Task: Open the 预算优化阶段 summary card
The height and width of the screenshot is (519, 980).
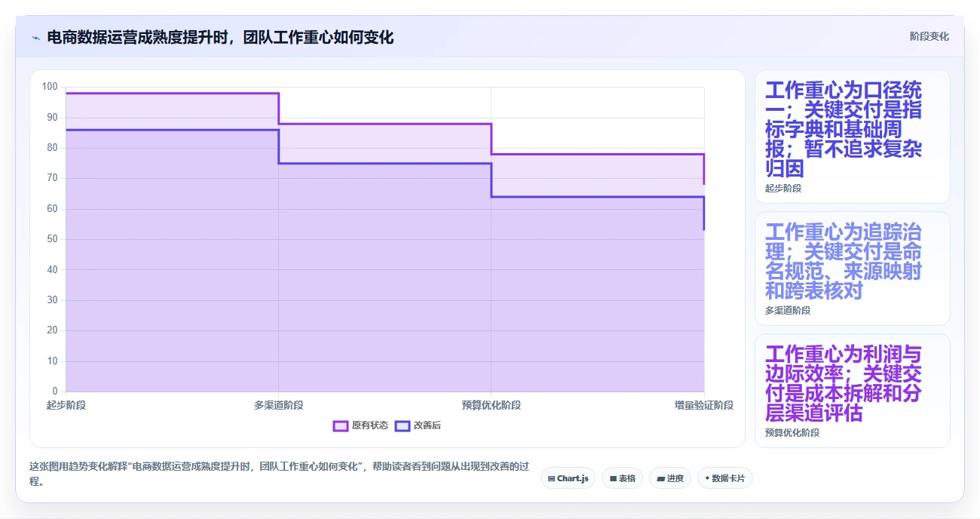Action: tap(852, 391)
